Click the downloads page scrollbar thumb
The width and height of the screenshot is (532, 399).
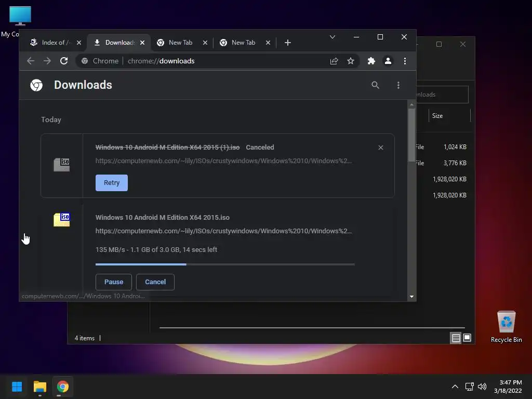[x=411, y=136]
